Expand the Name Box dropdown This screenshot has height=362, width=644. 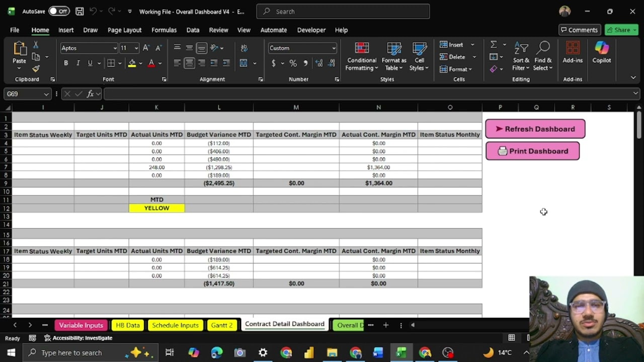tap(46, 94)
